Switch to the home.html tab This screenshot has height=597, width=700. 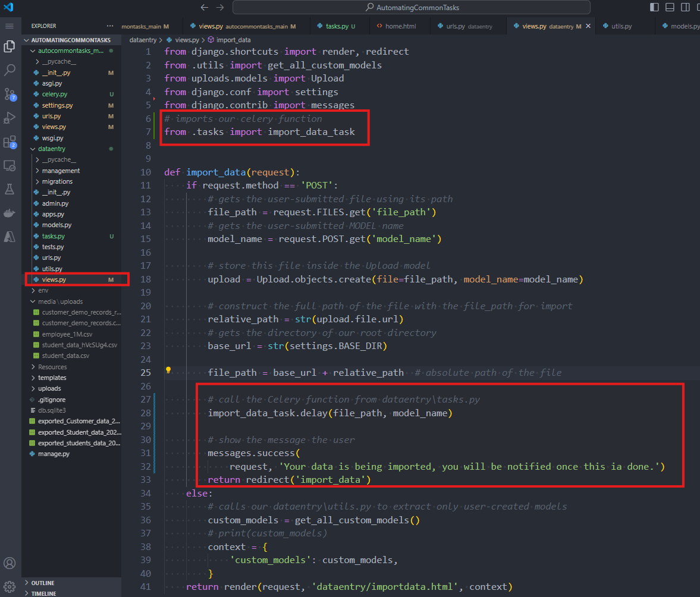pos(400,26)
